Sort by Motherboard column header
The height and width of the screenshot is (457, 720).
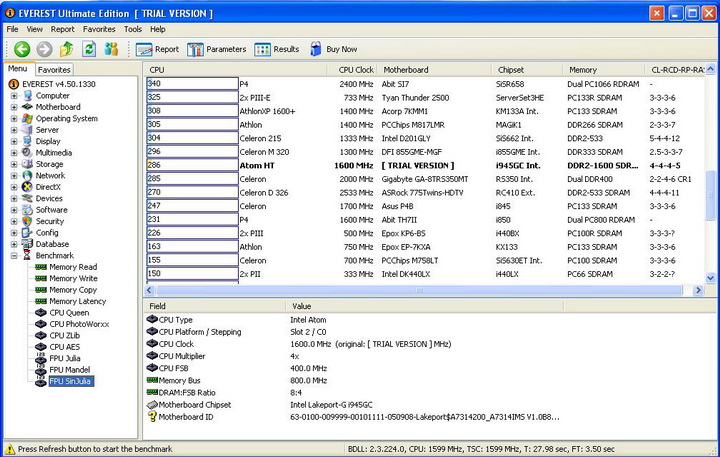(434, 70)
